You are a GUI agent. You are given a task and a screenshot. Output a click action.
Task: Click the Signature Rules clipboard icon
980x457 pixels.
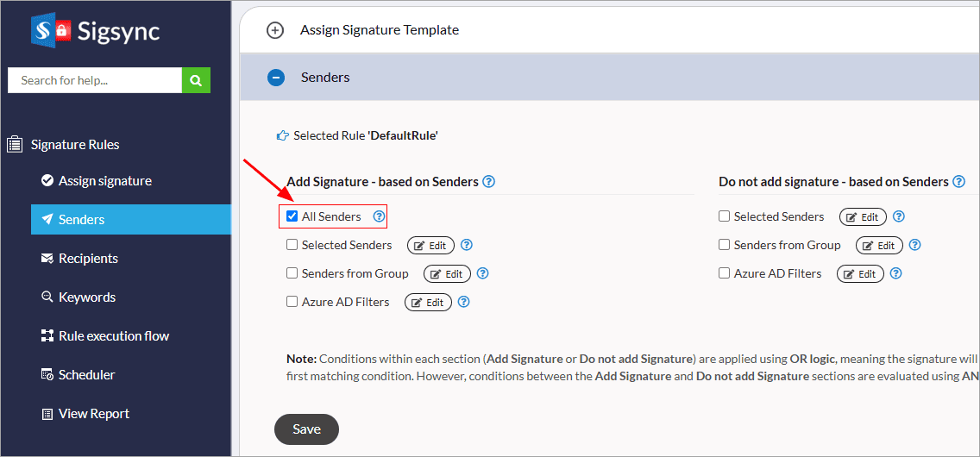pos(15,145)
